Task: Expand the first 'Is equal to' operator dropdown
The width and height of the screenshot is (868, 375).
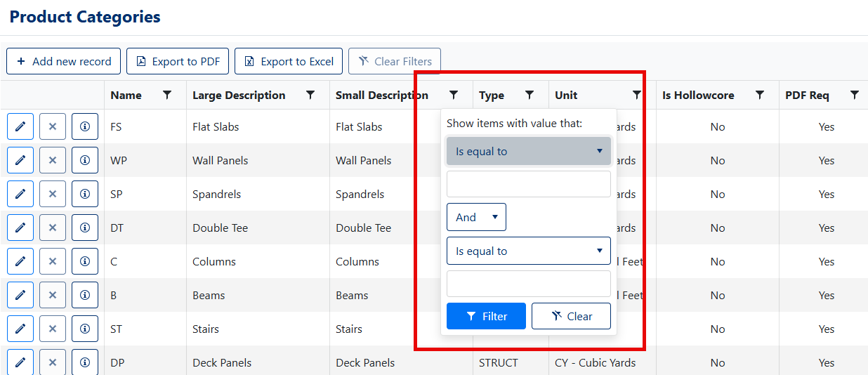Action: [x=529, y=151]
